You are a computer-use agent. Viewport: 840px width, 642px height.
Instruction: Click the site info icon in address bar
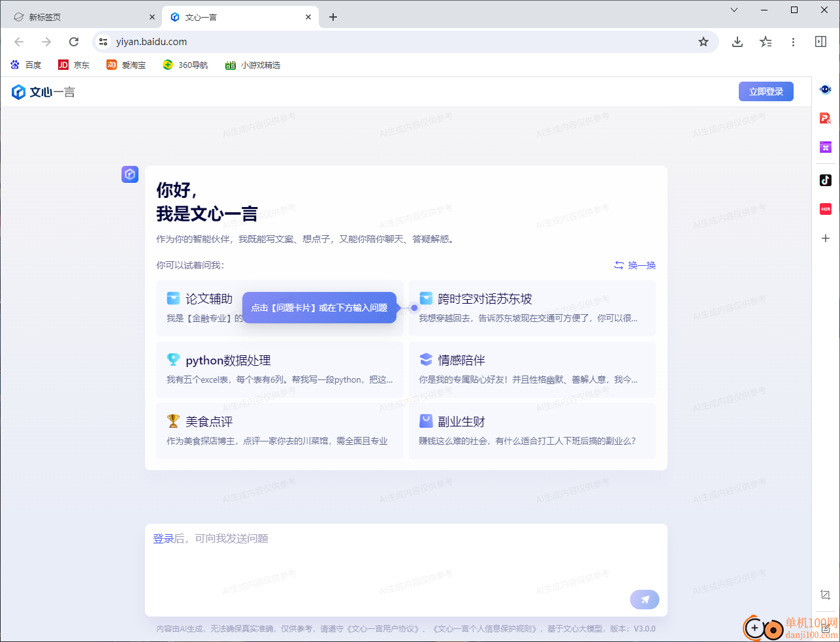click(103, 42)
